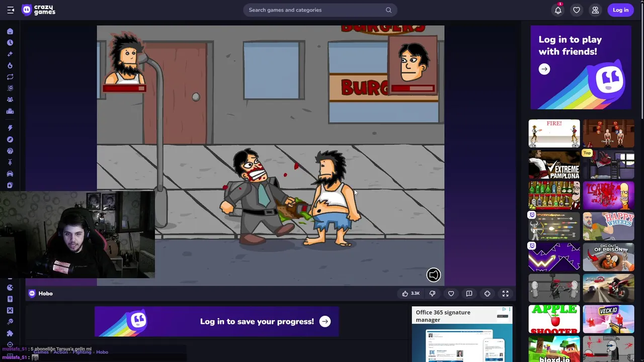Click the Log in button
644x362 pixels.
[620, 10]
